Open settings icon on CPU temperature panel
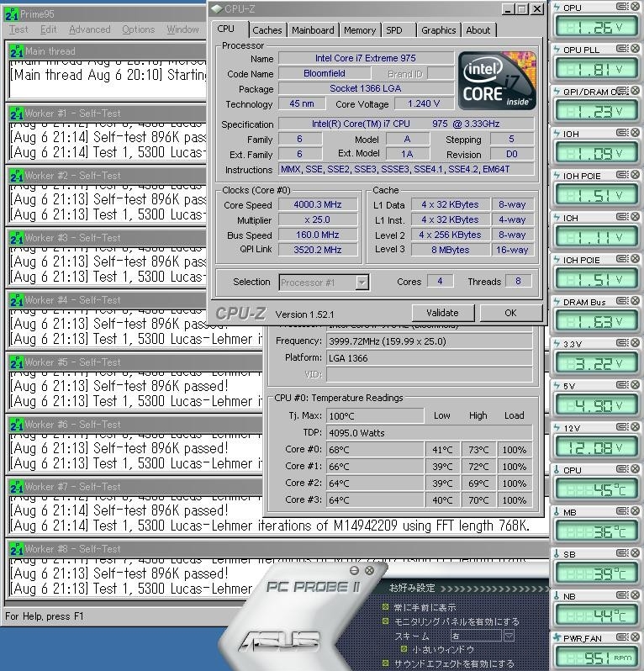 (x=622, y=469)
